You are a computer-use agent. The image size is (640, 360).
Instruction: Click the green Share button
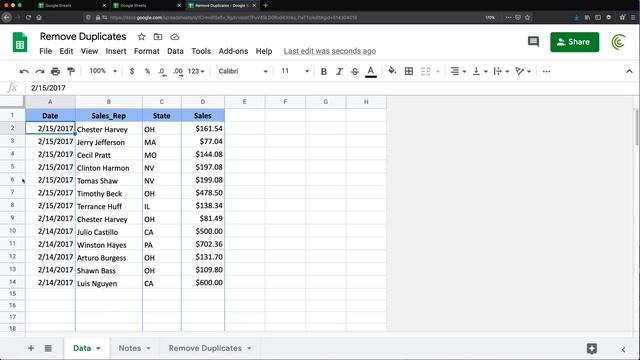click(574, 42)
